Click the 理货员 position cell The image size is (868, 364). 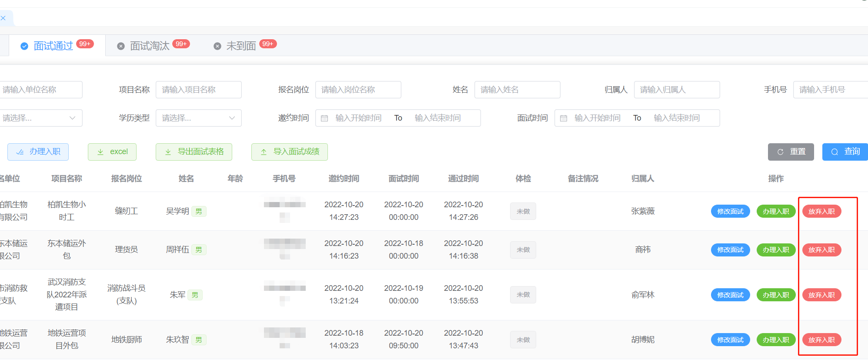(127, 249)
